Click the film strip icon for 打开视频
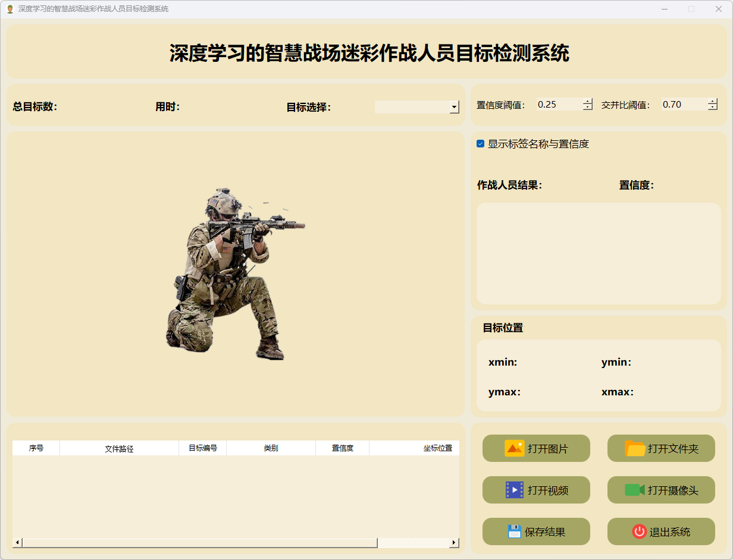The height and width of the screenshot is (560, 733). 514,490
